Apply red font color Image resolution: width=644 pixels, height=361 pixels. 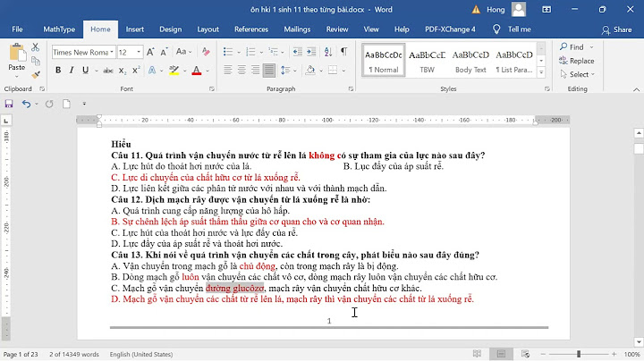(x=197, y=71)
